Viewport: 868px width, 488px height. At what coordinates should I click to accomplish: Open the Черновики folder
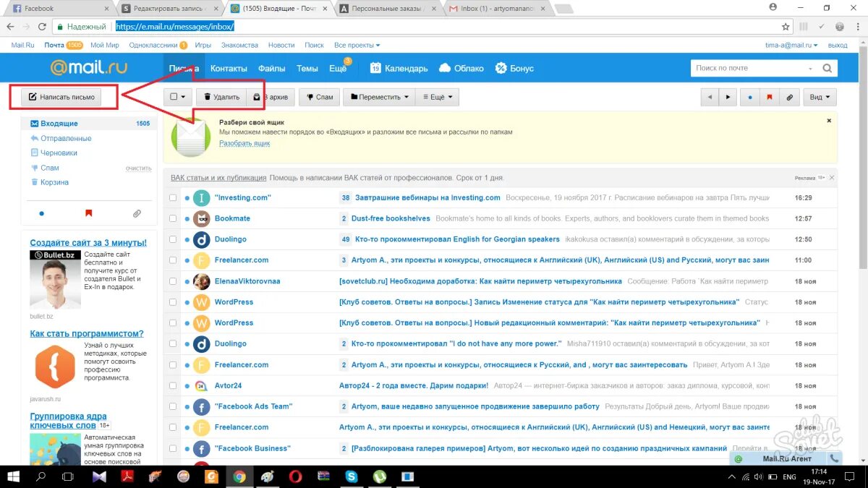point(59,153)
